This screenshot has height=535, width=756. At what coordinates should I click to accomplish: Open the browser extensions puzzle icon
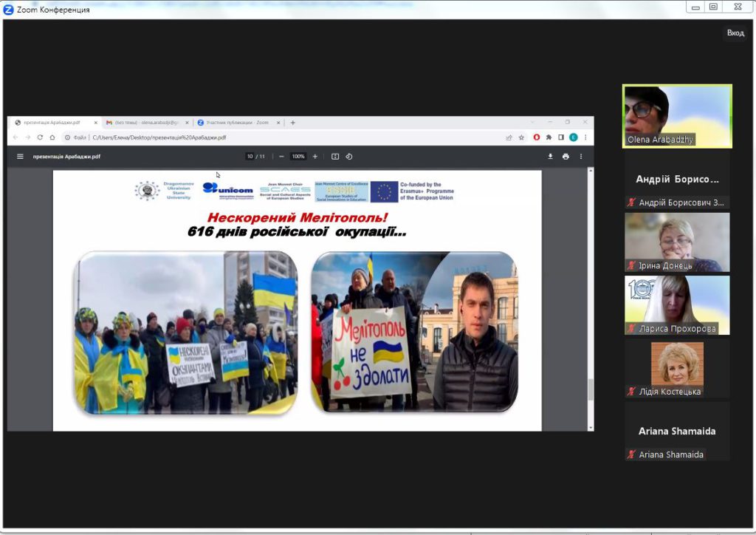[x=549, y=137]
